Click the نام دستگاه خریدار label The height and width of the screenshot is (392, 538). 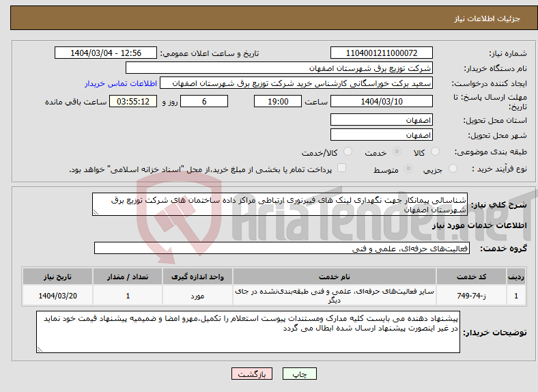point(496,68)
